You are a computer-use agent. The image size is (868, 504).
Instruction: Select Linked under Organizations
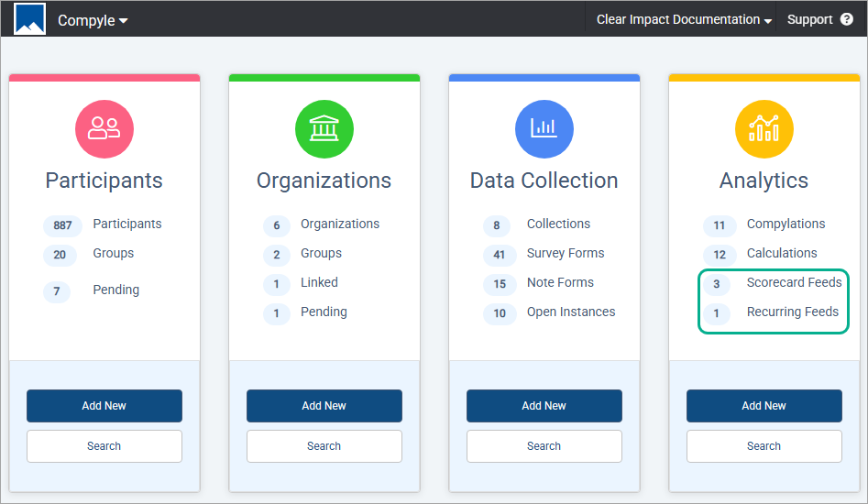tap(319, 282)
